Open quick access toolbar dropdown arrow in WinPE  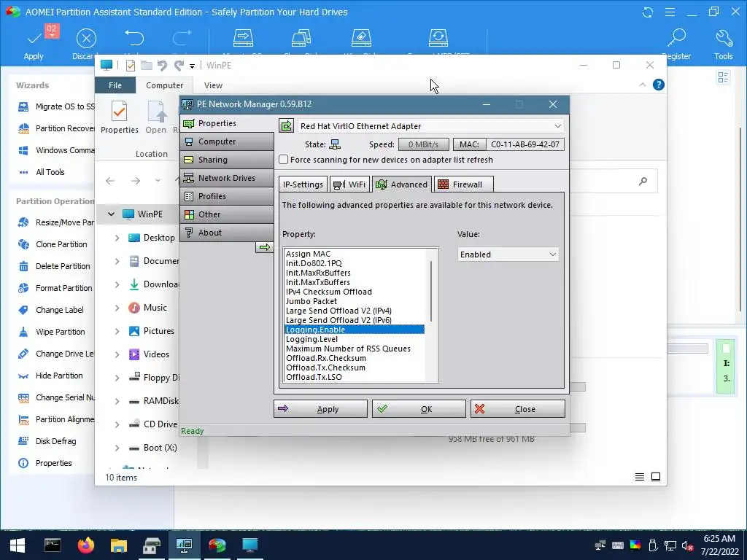coord(192,66)
